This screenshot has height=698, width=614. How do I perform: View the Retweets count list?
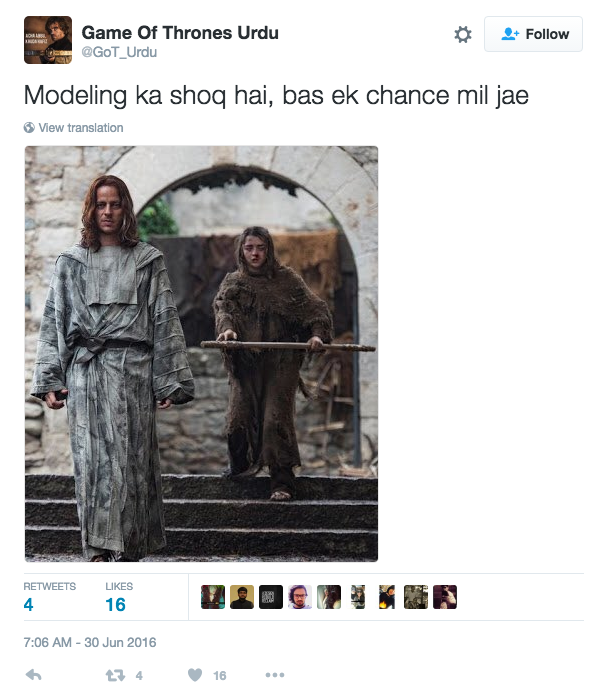coord(49,597)
